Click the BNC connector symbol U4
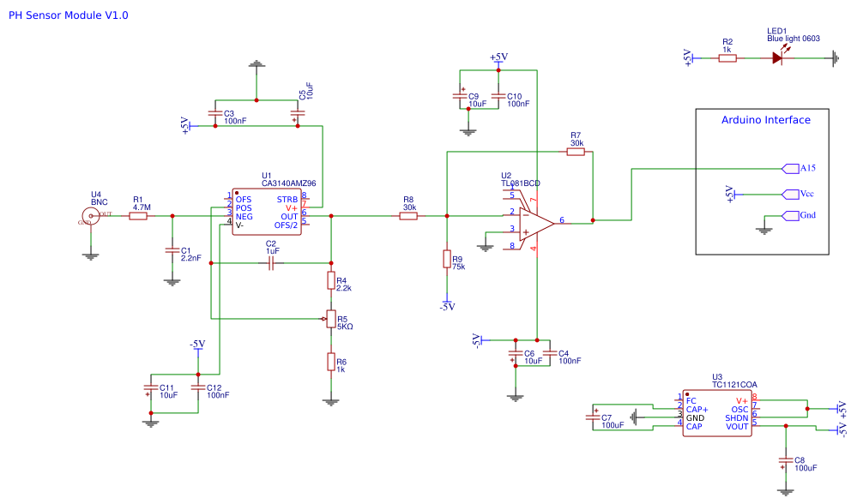Viewport: 857px width, 504px height. (90, 214)
